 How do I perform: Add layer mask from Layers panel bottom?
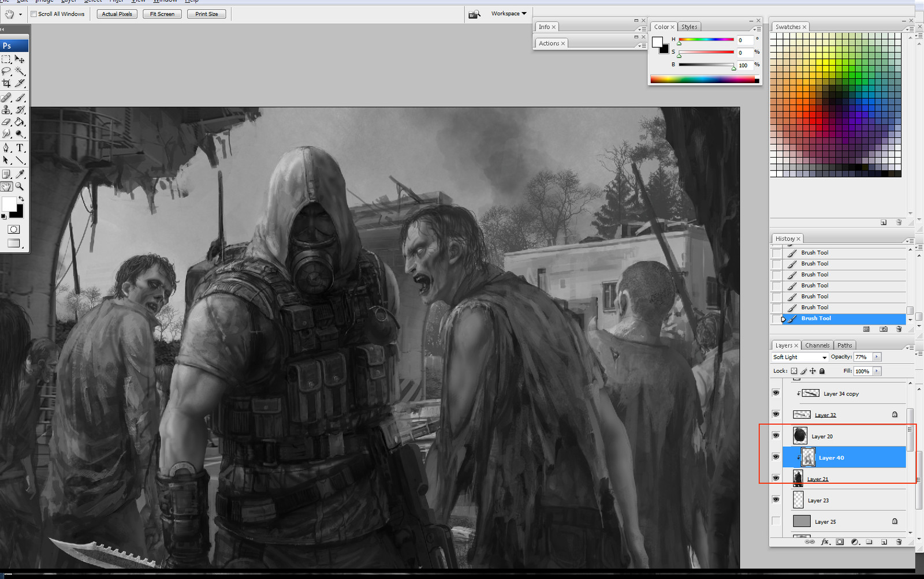[x=840, y=541]
